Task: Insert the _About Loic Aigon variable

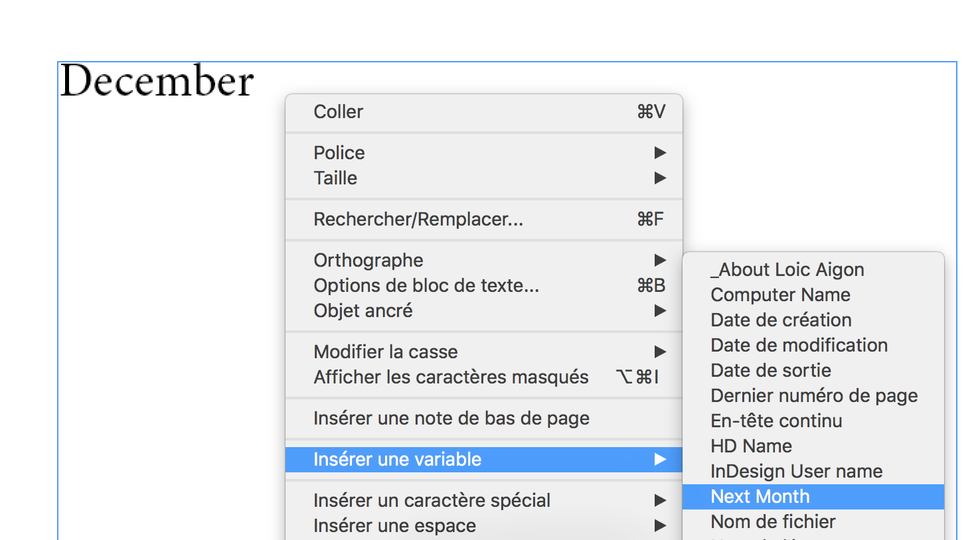Action: pos(787,269)
